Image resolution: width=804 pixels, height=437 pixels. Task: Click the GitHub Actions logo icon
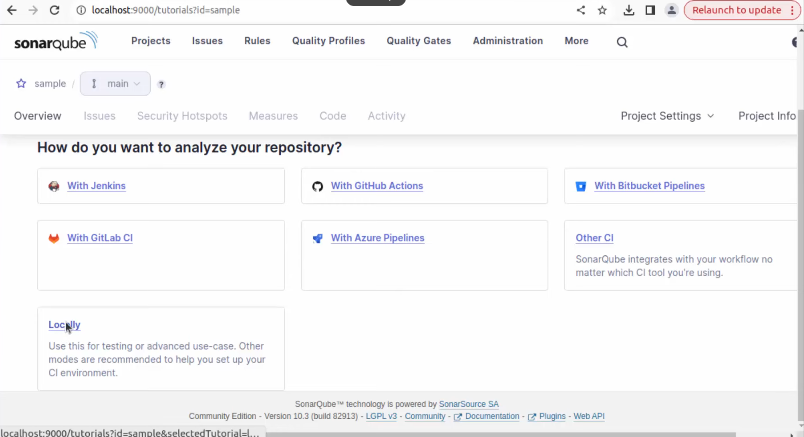coord(318,186)
